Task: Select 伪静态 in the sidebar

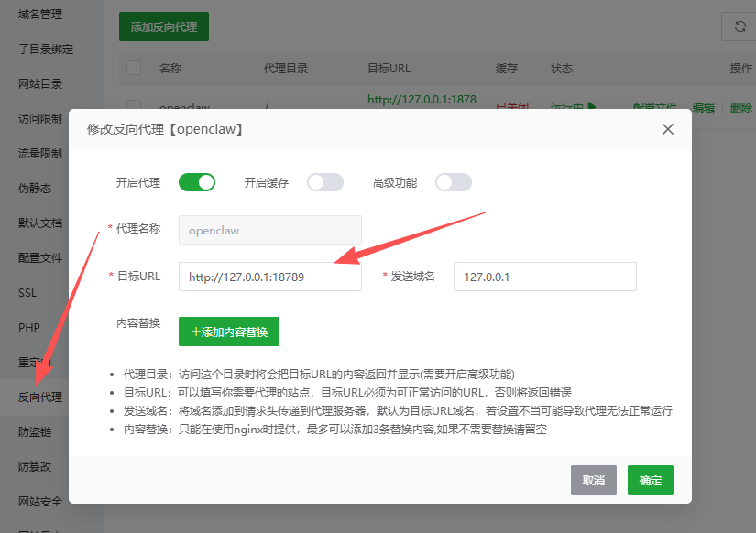Action: tap(35, 188)
